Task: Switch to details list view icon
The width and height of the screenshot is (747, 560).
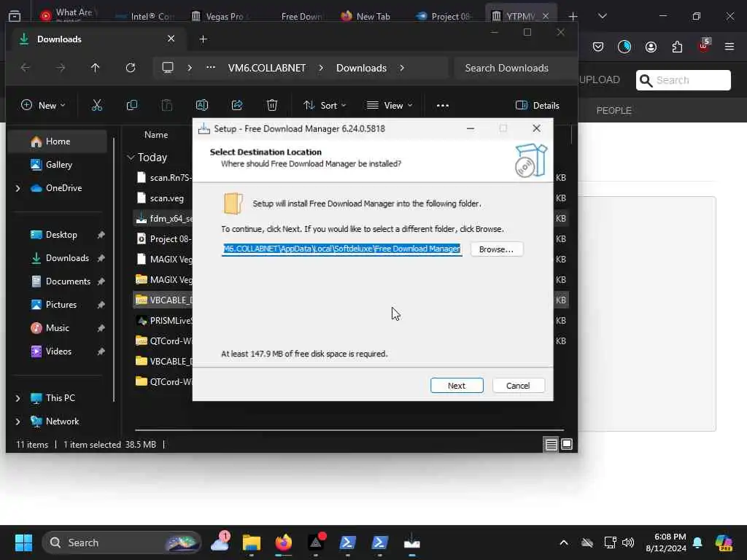Action: tap(551, 444)
